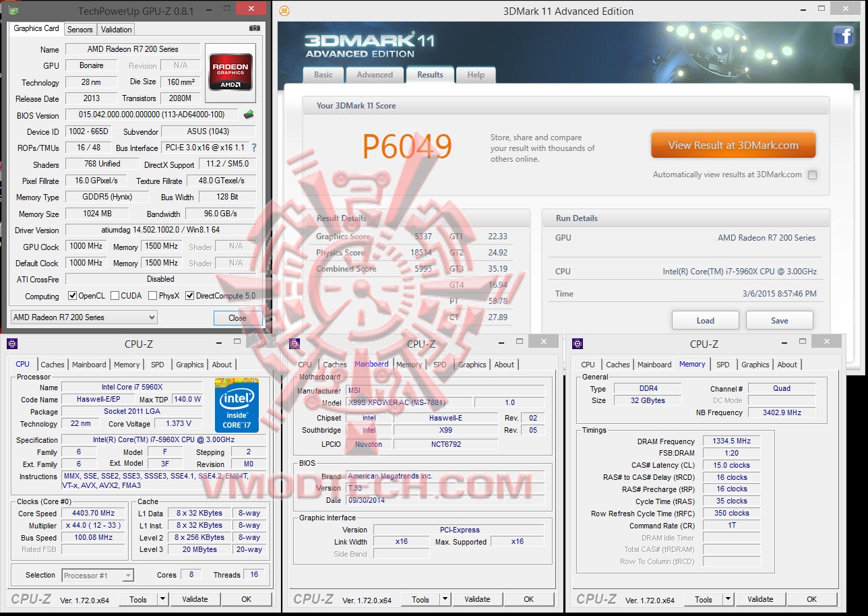Save the video BIOS using the chip icon

[250, 115]
